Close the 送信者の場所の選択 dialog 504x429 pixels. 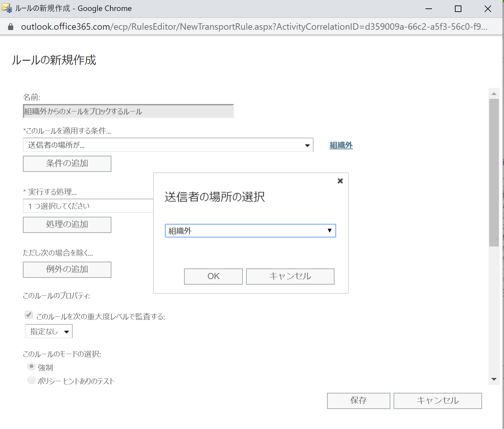(x=340, y=181)
